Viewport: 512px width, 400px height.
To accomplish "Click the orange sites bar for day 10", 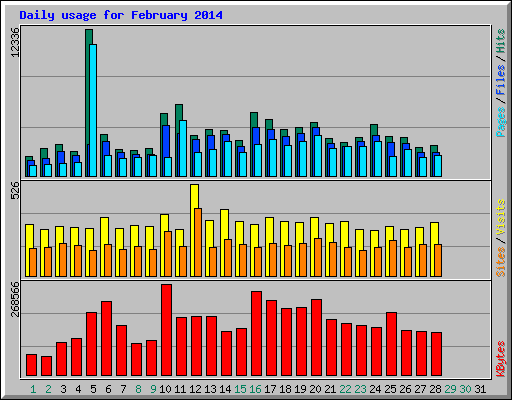I will tap(168, 254).
